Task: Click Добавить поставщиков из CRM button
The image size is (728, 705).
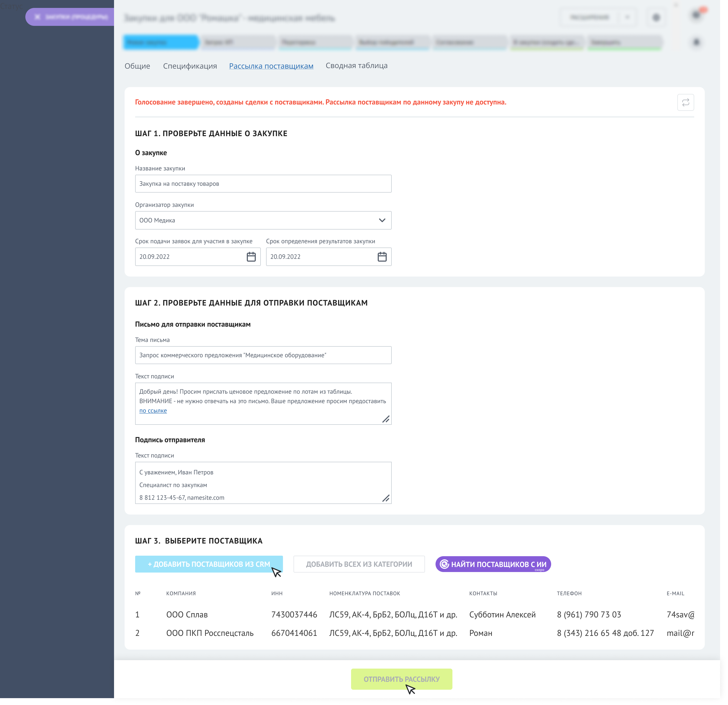Action: [x=209, y=564]
